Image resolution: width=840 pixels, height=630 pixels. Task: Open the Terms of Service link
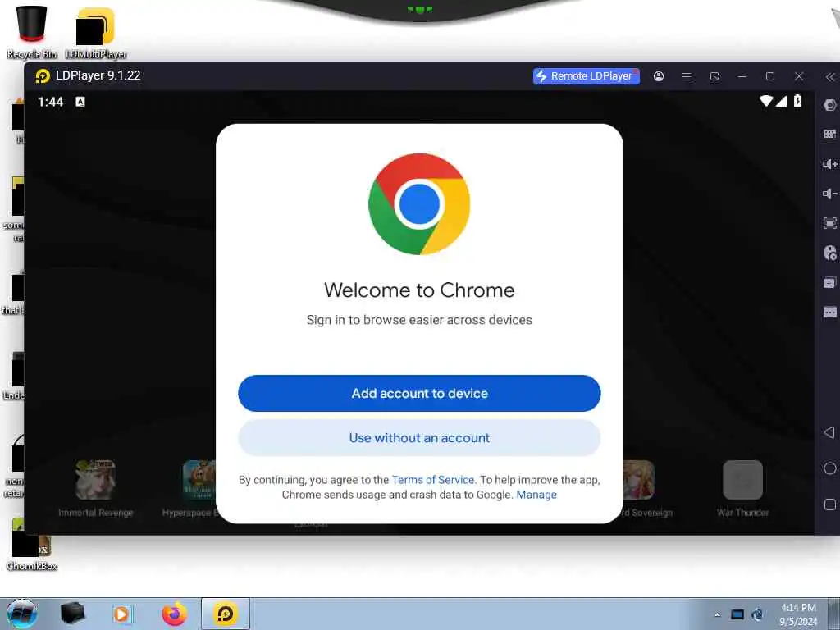tap(433, 480)
